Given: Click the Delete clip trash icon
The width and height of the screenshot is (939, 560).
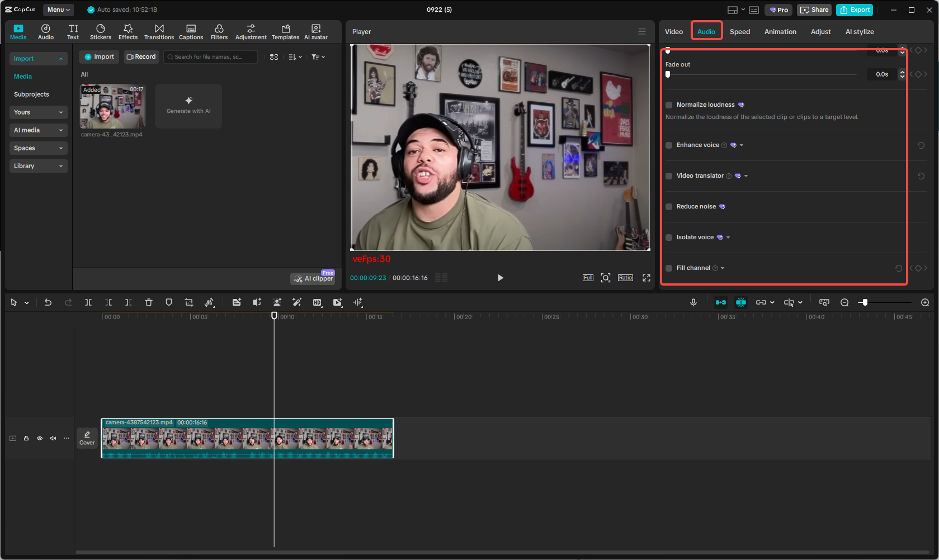Looking at the screenshot, I should coord(148,302).
